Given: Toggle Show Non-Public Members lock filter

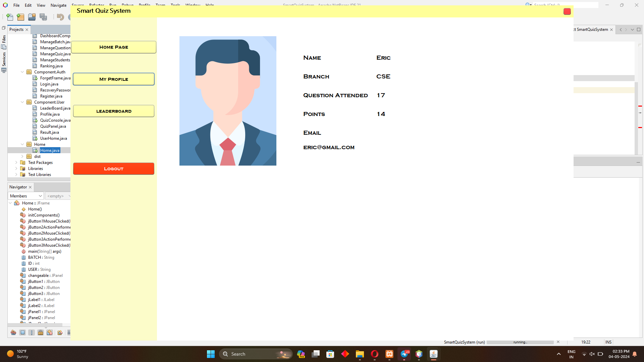Looking at the screenshot, I should pyautogui.click(x=41, y=333).
